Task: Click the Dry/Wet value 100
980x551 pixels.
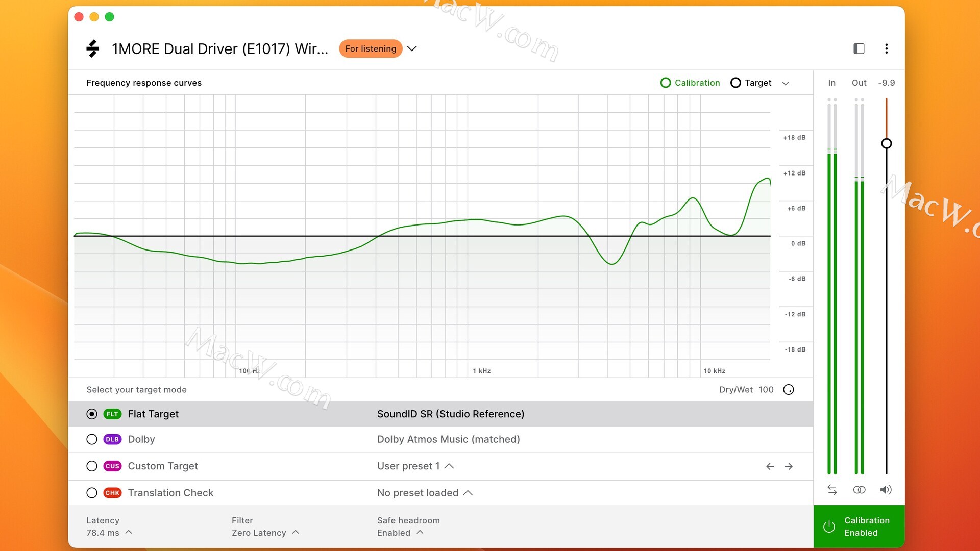Action: click(x=766, y=390)
